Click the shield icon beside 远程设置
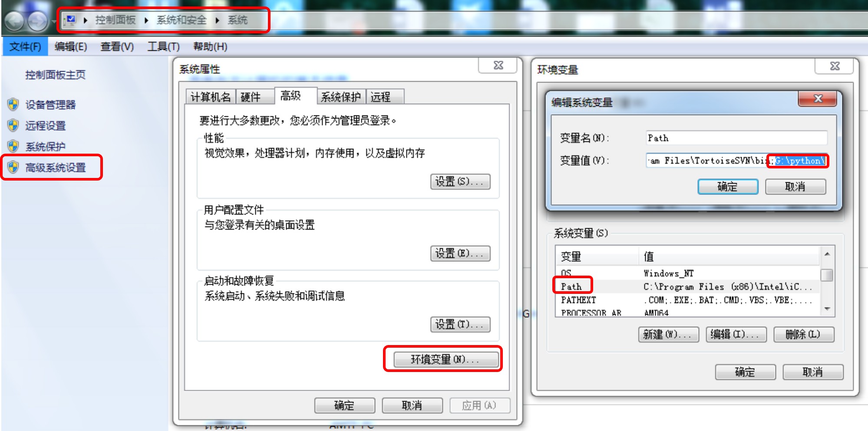Viewport: 868px width, 431px height. 13,125
